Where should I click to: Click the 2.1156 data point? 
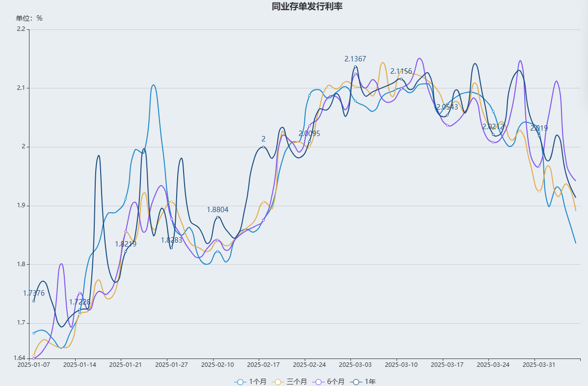tap(401, 79)
